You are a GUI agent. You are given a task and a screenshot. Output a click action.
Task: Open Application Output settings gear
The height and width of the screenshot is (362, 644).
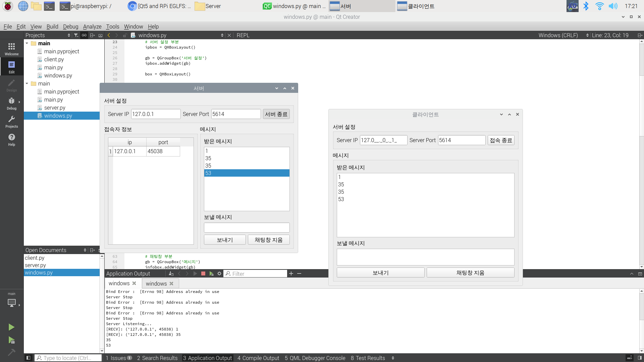(x=219, y=274)
